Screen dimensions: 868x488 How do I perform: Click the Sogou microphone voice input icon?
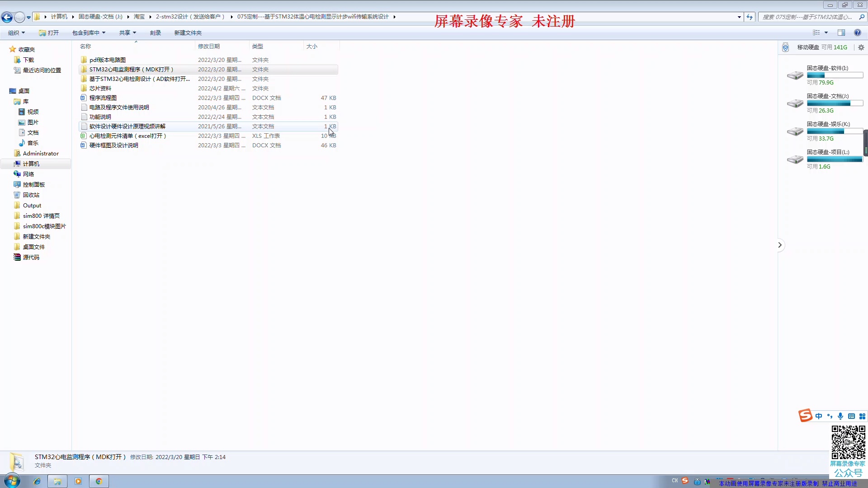click(x=840, y=416)
